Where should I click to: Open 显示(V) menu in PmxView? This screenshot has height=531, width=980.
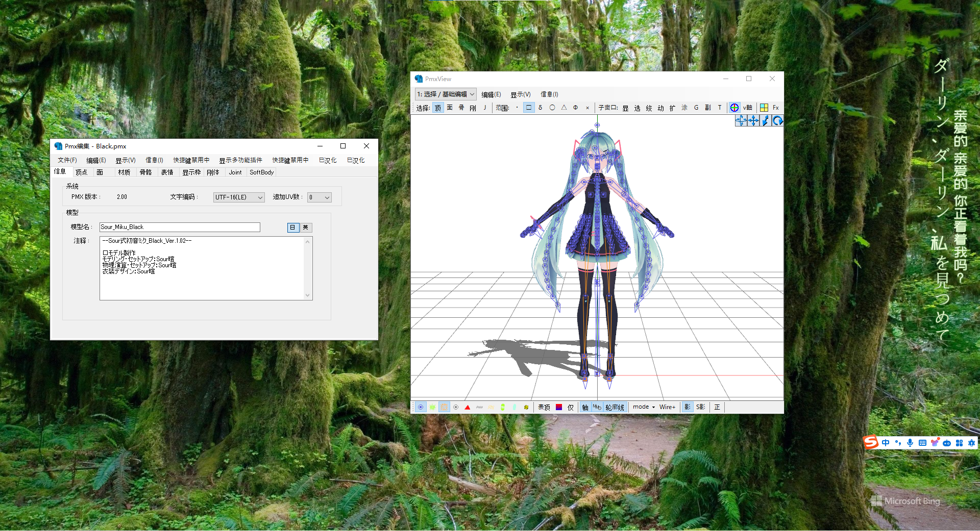click(x=521, y=94)
